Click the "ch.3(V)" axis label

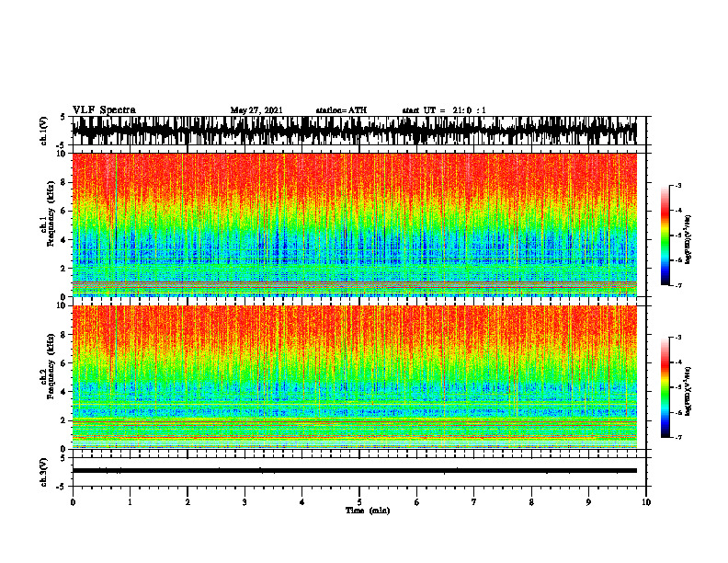[43, 473]
